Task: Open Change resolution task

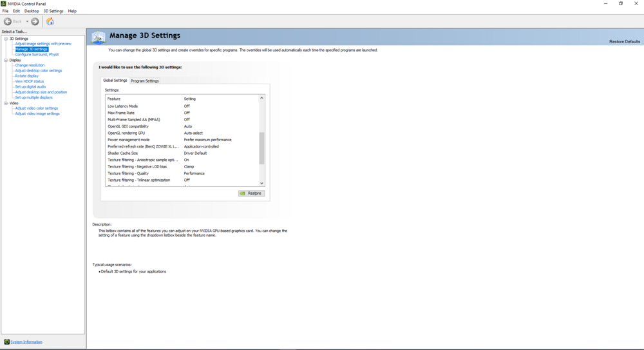Action: tap(30, 65)
